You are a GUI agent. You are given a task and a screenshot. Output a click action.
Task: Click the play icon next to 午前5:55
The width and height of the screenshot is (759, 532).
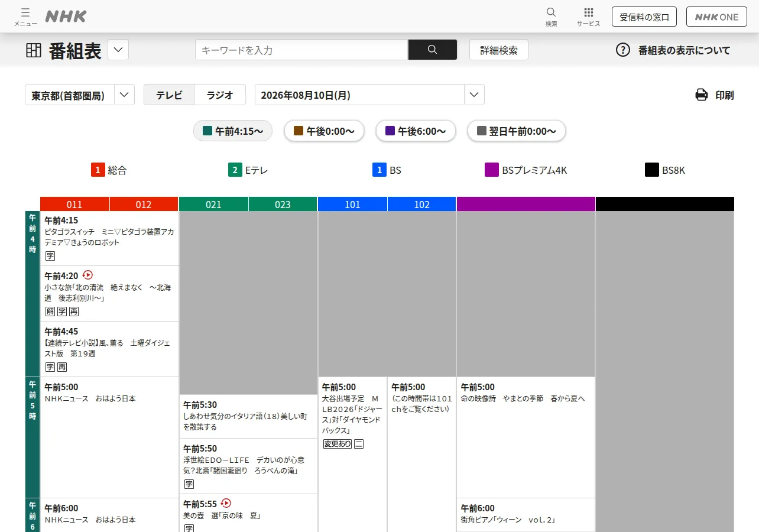point(226,503)
